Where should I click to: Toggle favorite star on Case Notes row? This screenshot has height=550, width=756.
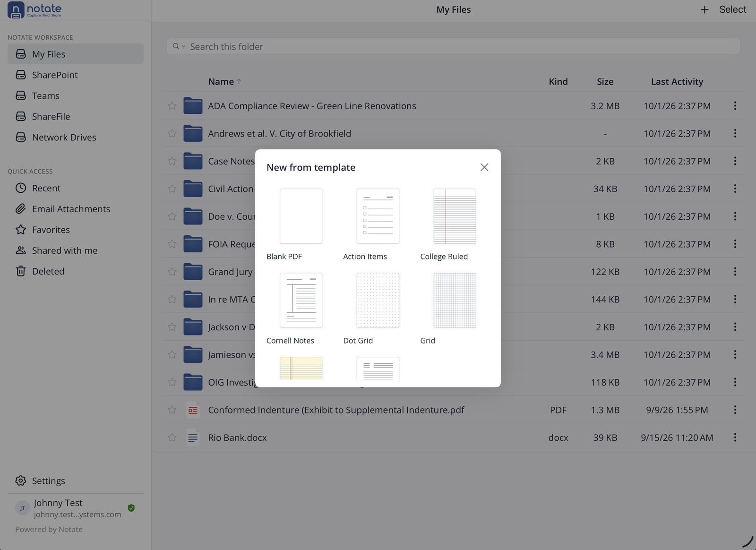point(172,161)
